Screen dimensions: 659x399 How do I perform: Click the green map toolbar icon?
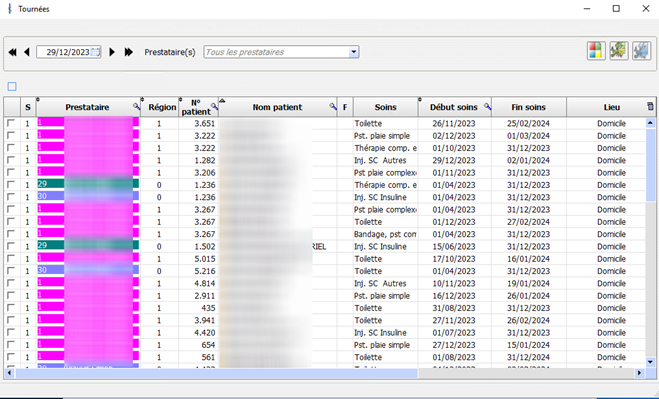(x=619, y=51)
